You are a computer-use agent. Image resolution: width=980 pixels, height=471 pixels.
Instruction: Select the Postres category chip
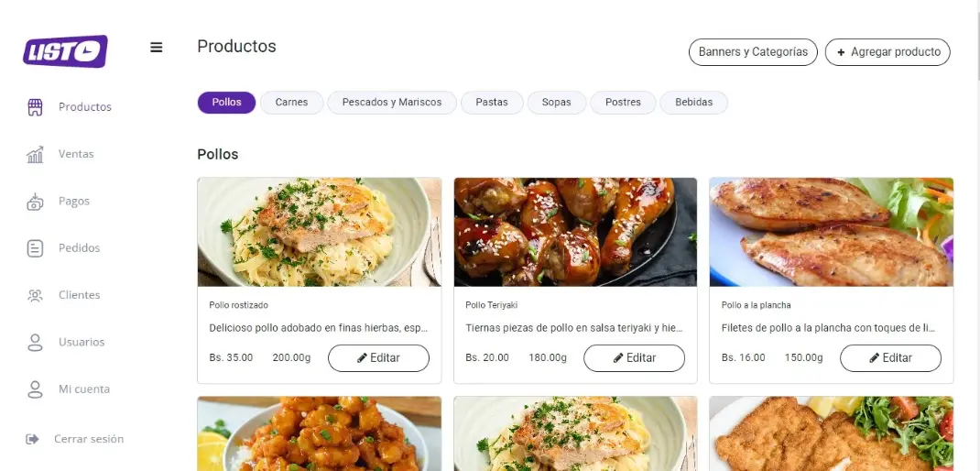pos(623,103)
